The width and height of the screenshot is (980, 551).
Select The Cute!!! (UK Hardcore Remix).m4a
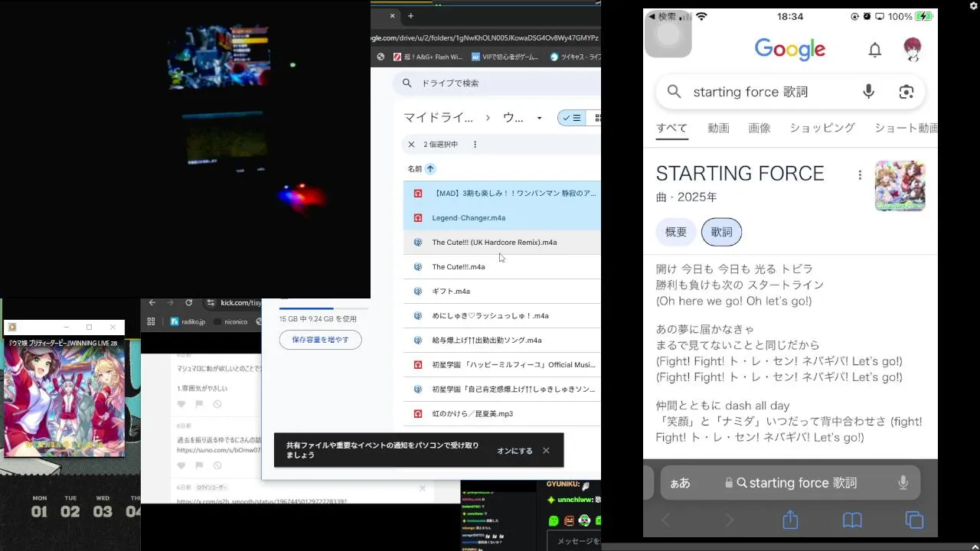pyautogui.click(x=501, y=242)
